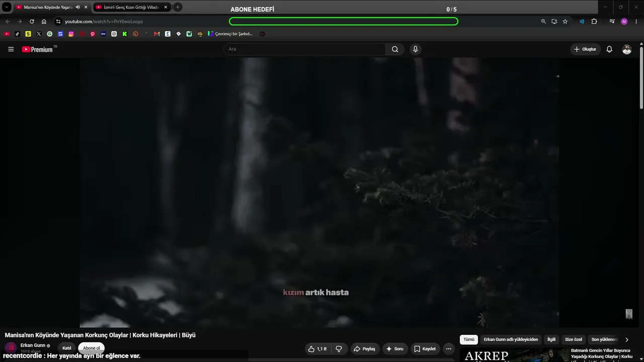Navigate back in the browser
Viewport: 644px width, 362px height.
pos(8,22)
